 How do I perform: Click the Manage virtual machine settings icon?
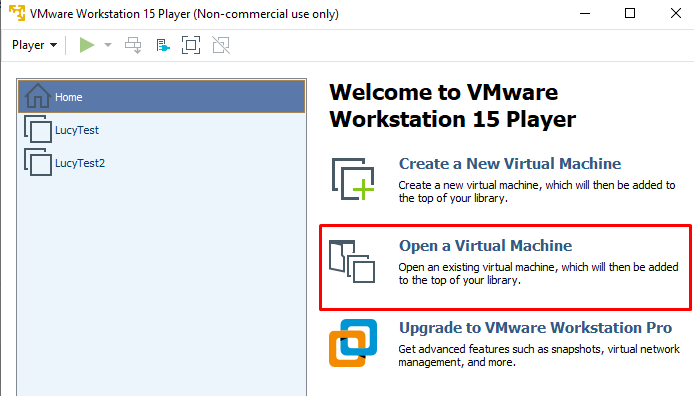(x=163, y=45)
